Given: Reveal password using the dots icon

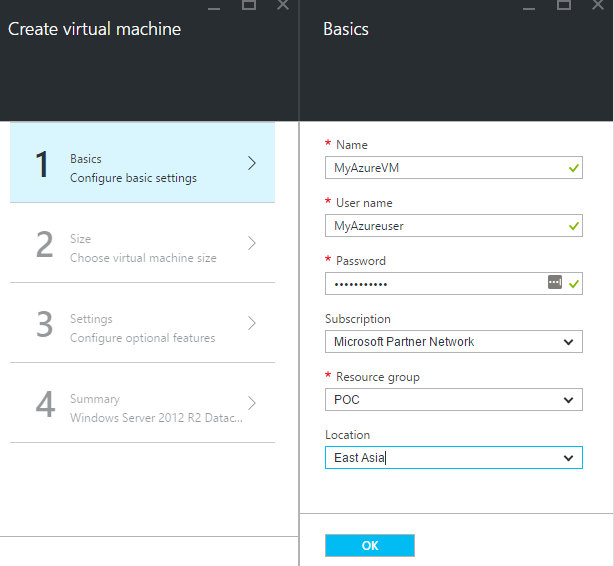Looking at the screenshot, I should pos(555,283).
